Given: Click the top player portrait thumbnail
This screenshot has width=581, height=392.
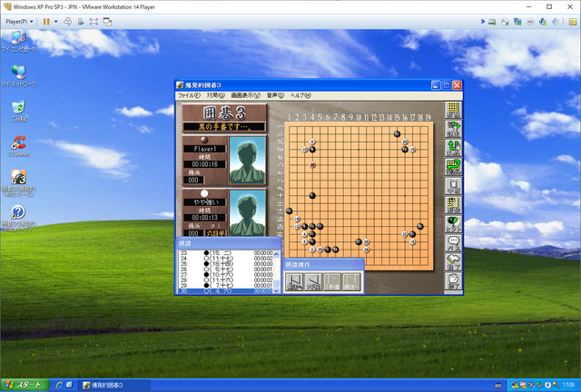Looking at the screenshot, I should (x=248, y=160).
